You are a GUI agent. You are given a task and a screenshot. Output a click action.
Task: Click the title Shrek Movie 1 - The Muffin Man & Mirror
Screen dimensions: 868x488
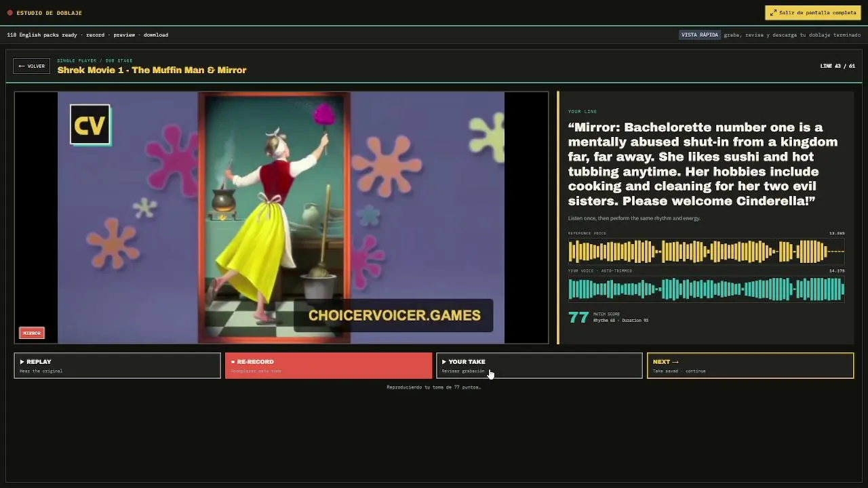pos(152,70)
